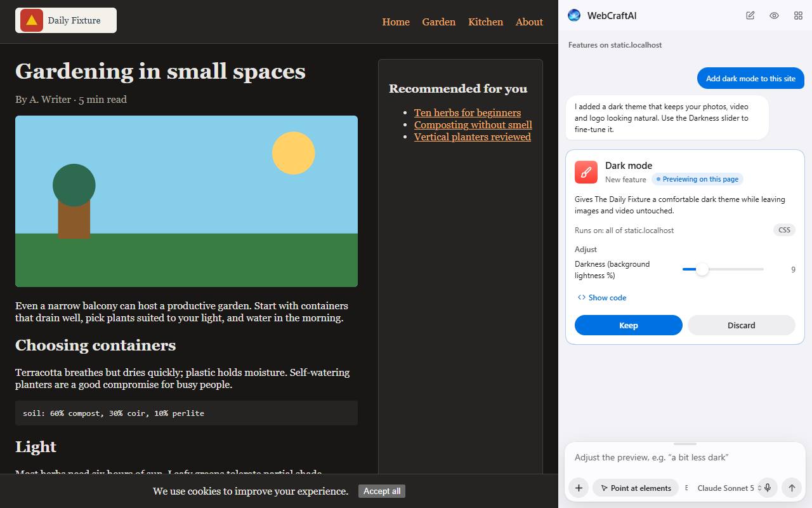The height and width of the screenshot is (508, 812).
Task: Accept all cookies
Action: [382, 491]
